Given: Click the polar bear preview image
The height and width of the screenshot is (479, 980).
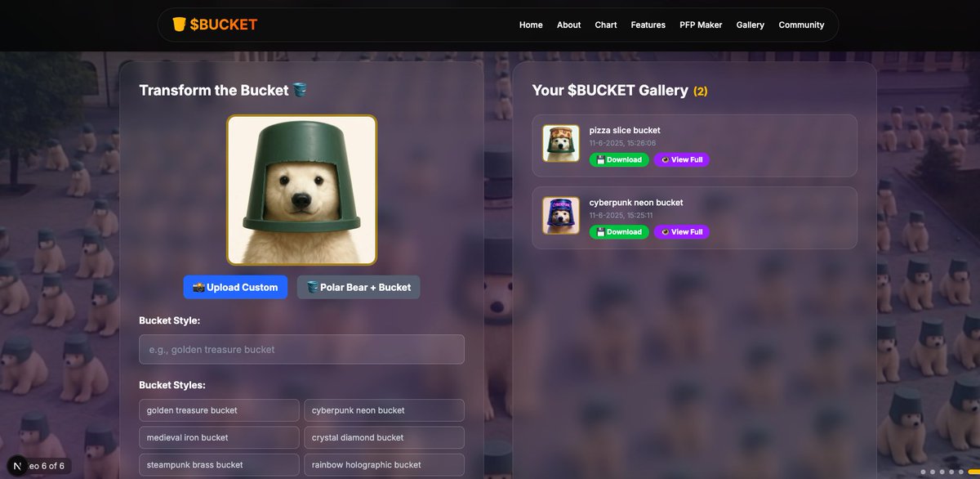Looking at the screenshot, I should pos(302,190).
